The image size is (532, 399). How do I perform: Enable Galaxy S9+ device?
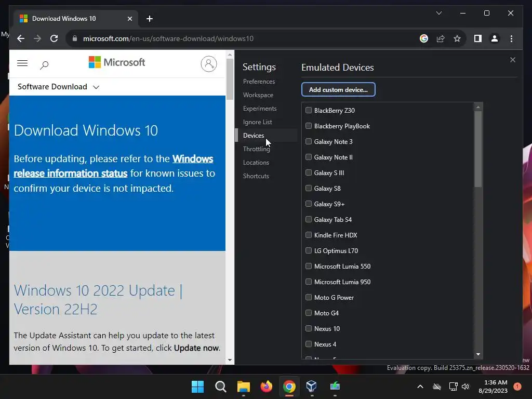pos(309,204)
